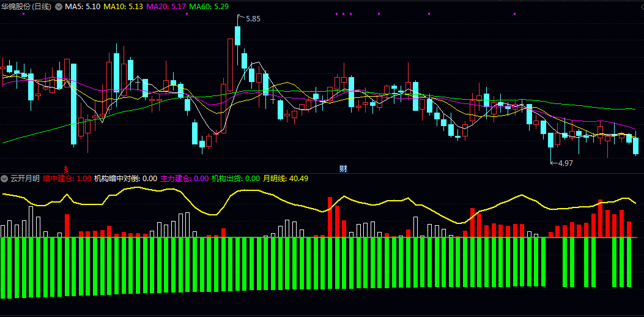This screenshot has width=644, height=317.
Task: Select the green 机构出货 indicator label
Action: [235, 179]
